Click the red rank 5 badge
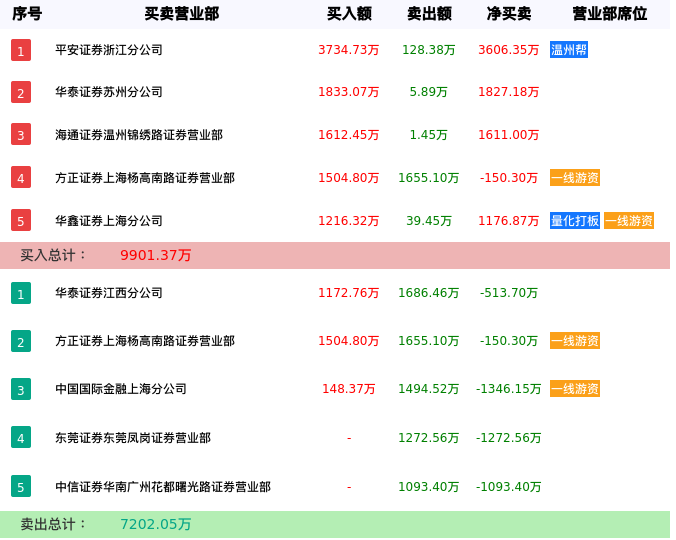 (x=21, y=221)
